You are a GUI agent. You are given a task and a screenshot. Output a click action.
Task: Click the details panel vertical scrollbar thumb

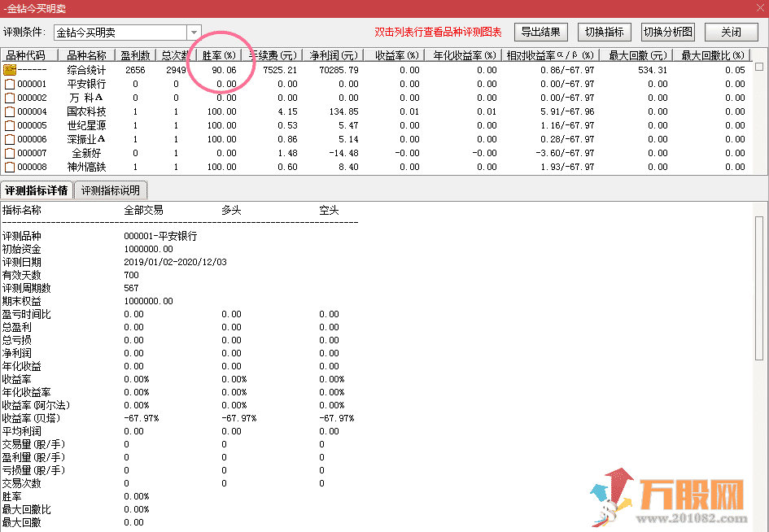pyautogui.click(x=759, y=288)
